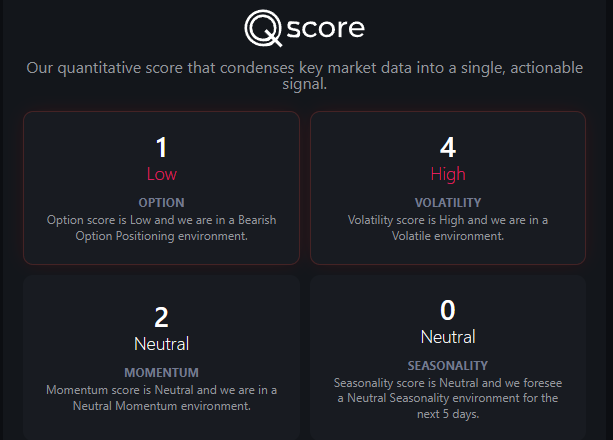Click the next 5 days seasonality description
Image resolution: width=613 pixels, height=440 pixels.
click(x=448, y=398)
